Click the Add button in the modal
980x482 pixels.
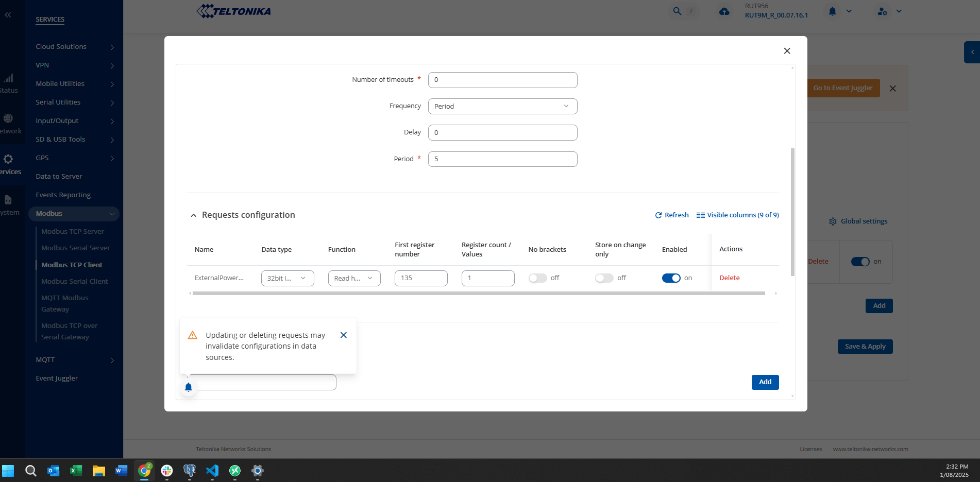(765, 382)
